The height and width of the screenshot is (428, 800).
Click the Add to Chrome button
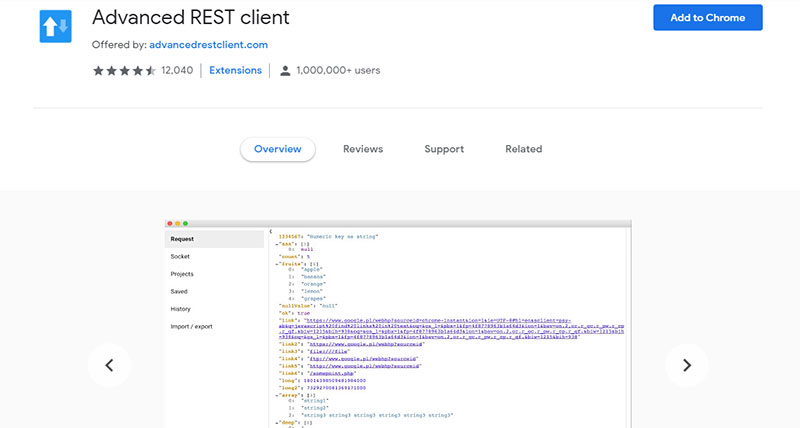click(x=708, y=18)
